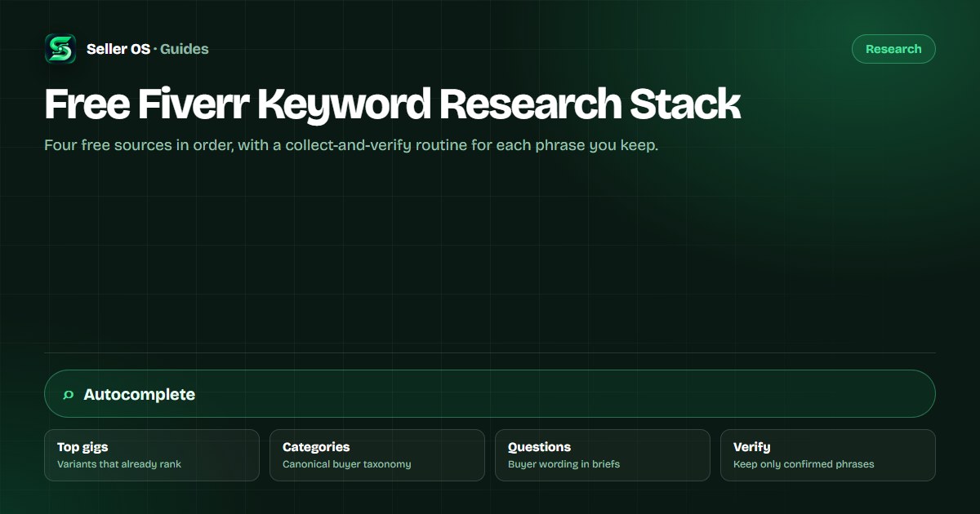Click the 'Buyer wording in briefs' text
The width and height of the screenshot is (980, 514).
pyautogui.click(x=563, y=464)
